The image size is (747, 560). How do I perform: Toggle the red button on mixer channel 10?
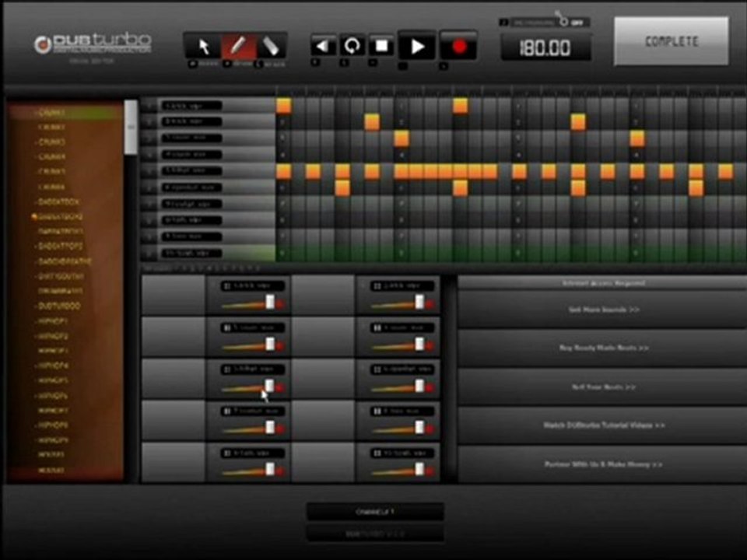tap(430, 471)
